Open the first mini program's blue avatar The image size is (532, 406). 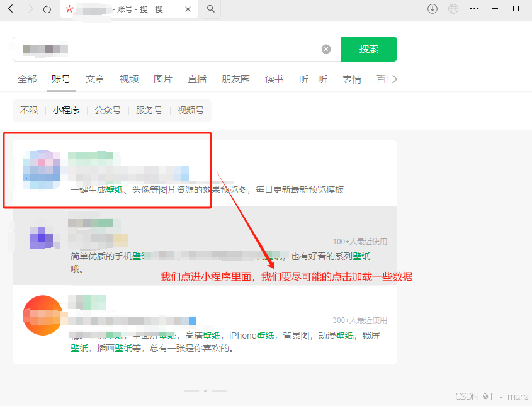point(42,169)
